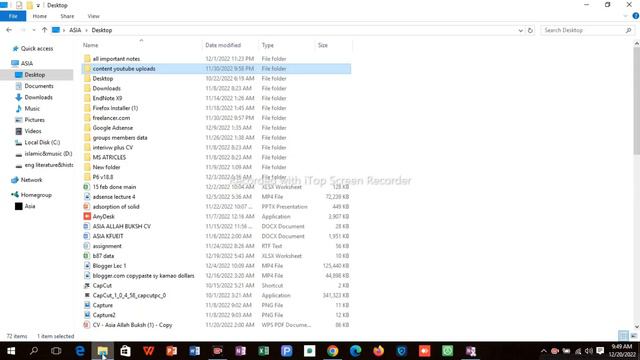Select the 'ASIA ALLAH BUKSH CV' document icon
This screenshot has height=360, width=640.
[87, 226]
